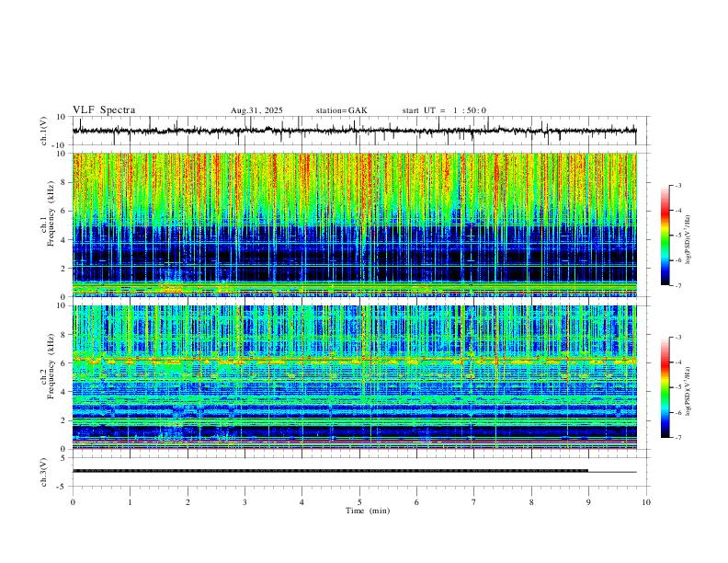
Task: Click time axis tick label '7'
Action: (474, 502)
